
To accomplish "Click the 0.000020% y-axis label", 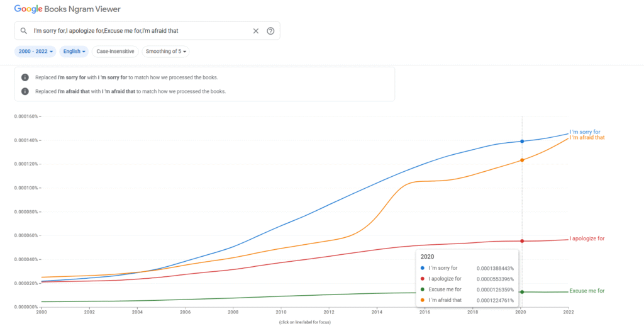I will point(26,283).
